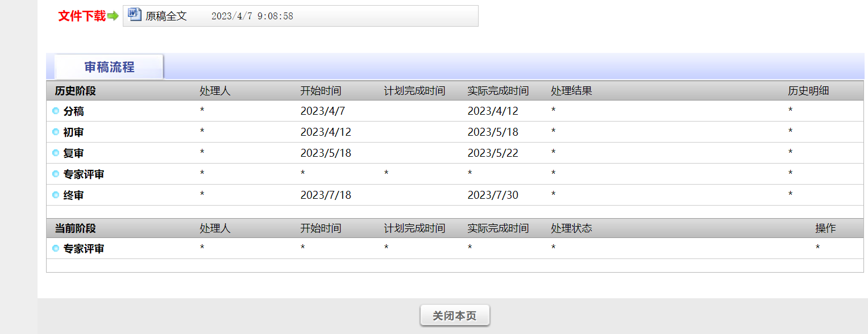The image size is (868, 334).
Task: Select the 终审 stage entry
Action: 455,195
